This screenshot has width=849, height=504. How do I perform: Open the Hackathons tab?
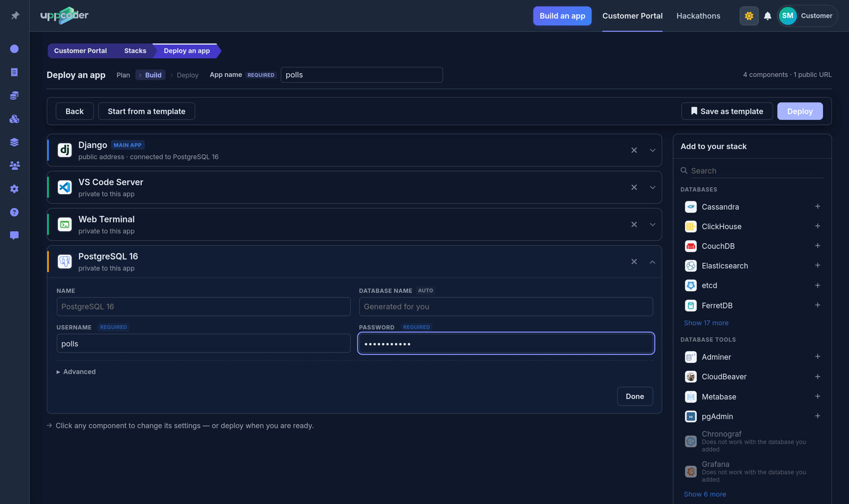point(698,16)
